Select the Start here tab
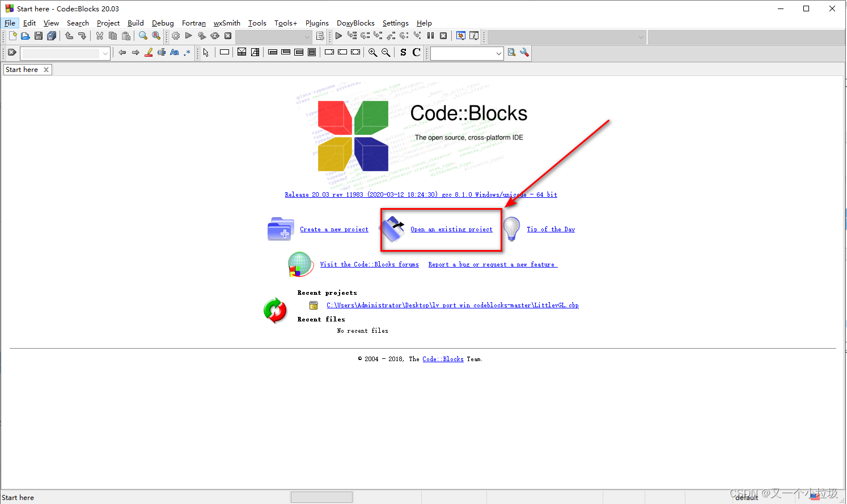The image size is (847, 504). [x=22, y=70]
